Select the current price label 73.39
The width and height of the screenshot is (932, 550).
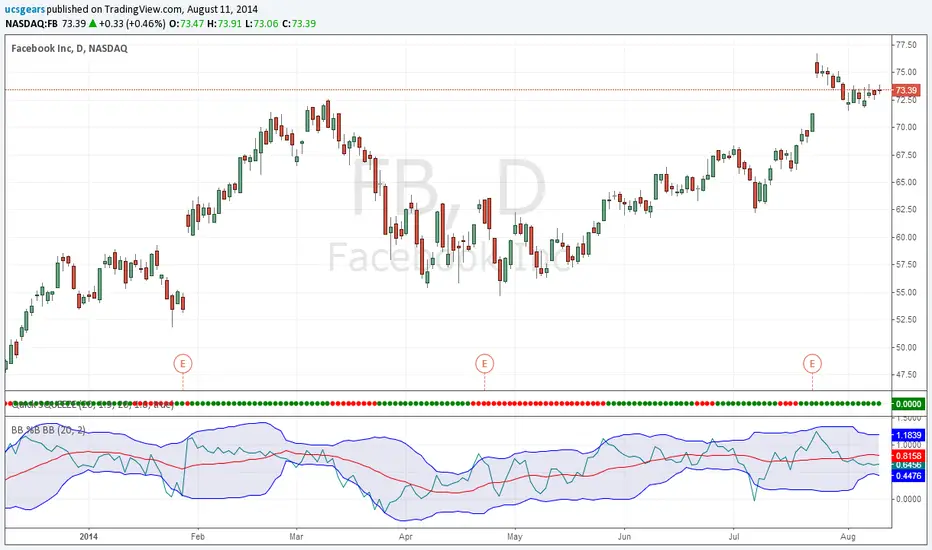tap(906, 90)
